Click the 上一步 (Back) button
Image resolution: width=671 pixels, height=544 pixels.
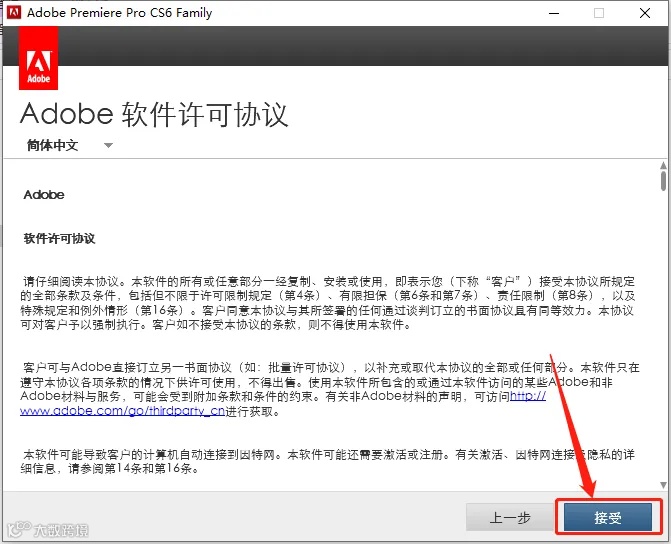[510, 517]
